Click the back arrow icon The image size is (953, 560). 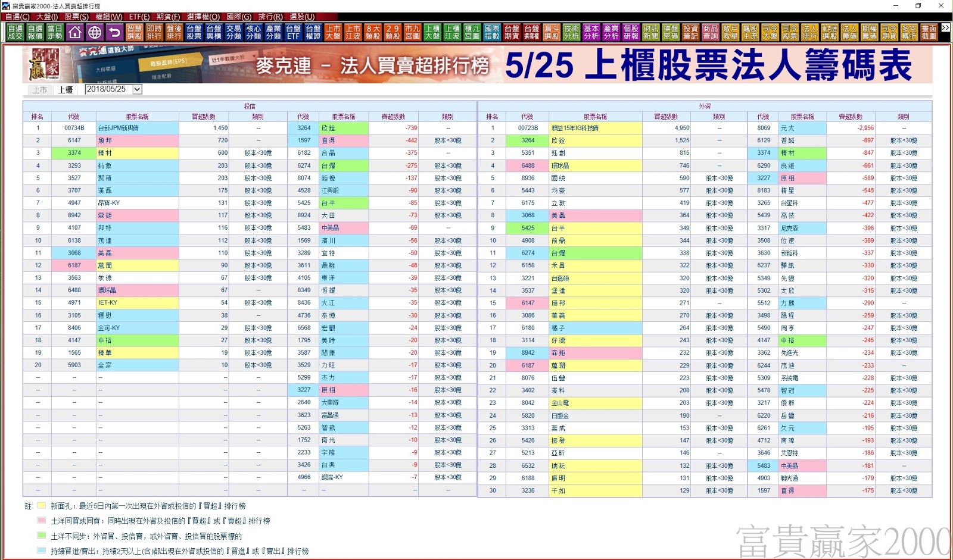click(x=114, y=32)
